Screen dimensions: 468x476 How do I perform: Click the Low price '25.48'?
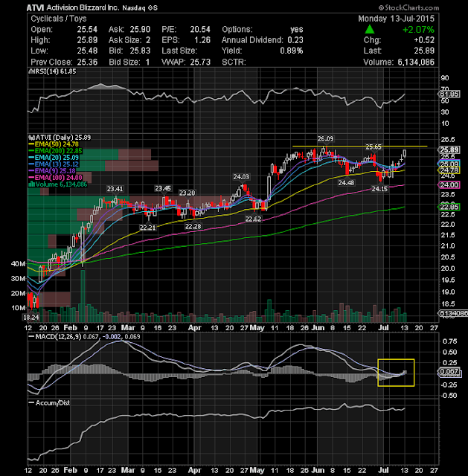(x=87, y=51)
